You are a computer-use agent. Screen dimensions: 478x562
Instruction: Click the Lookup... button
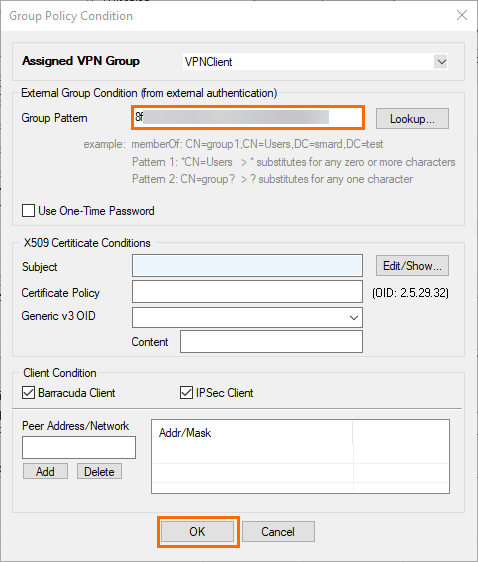(x=412, y=119)
